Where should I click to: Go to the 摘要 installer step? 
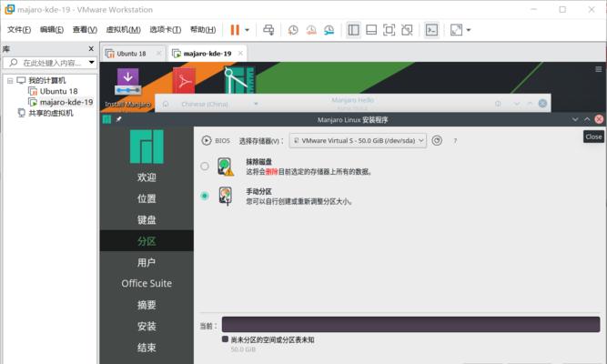pyautogui.click(x=147, y=305)
